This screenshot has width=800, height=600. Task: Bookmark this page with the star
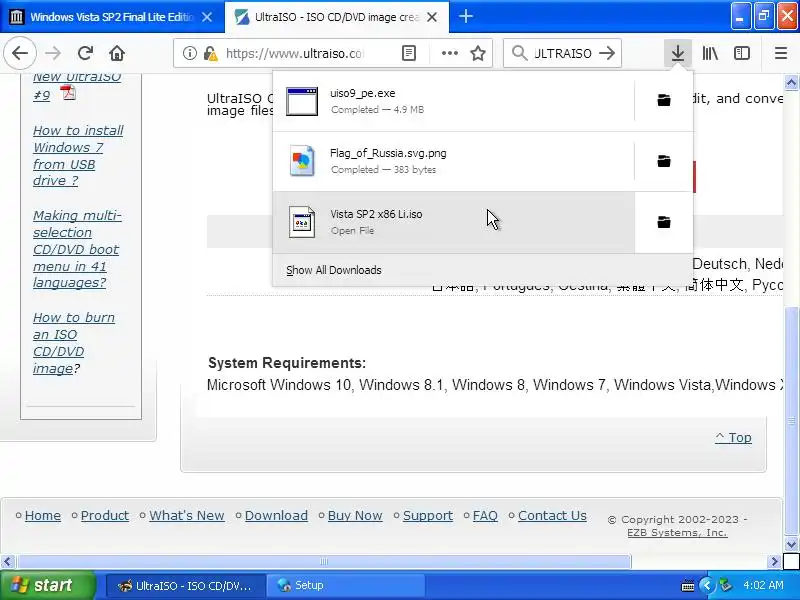[478, 53]
